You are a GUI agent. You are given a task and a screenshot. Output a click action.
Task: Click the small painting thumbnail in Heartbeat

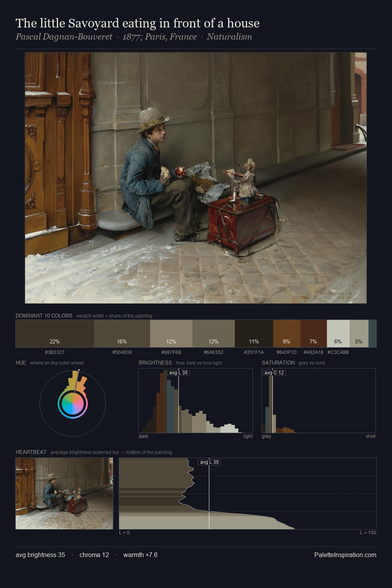point(64,494)
